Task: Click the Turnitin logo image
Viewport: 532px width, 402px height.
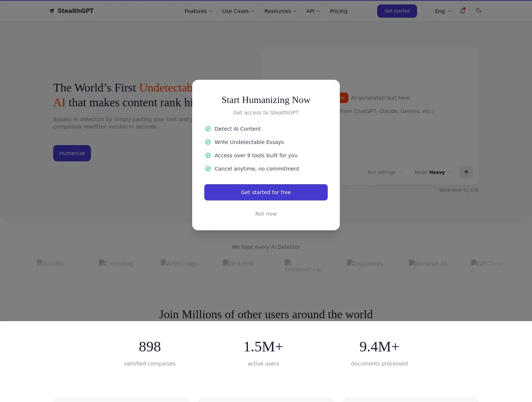Action: [51, 264]
